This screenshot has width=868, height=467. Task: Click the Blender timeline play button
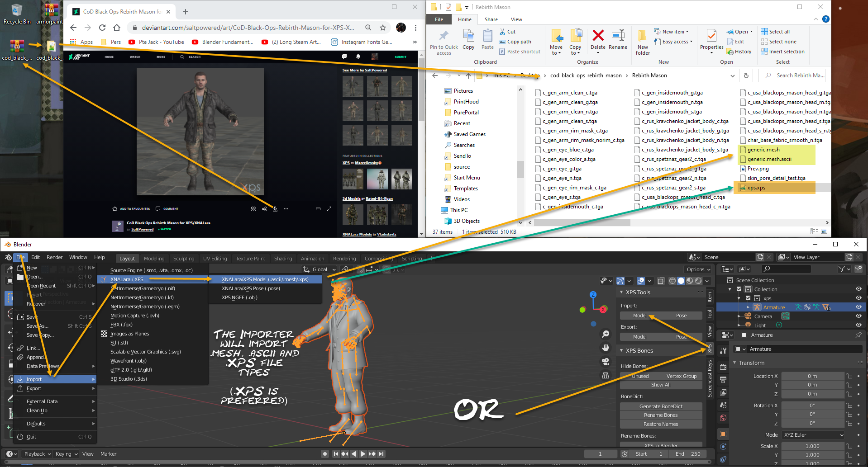click(x=362, y=454)
